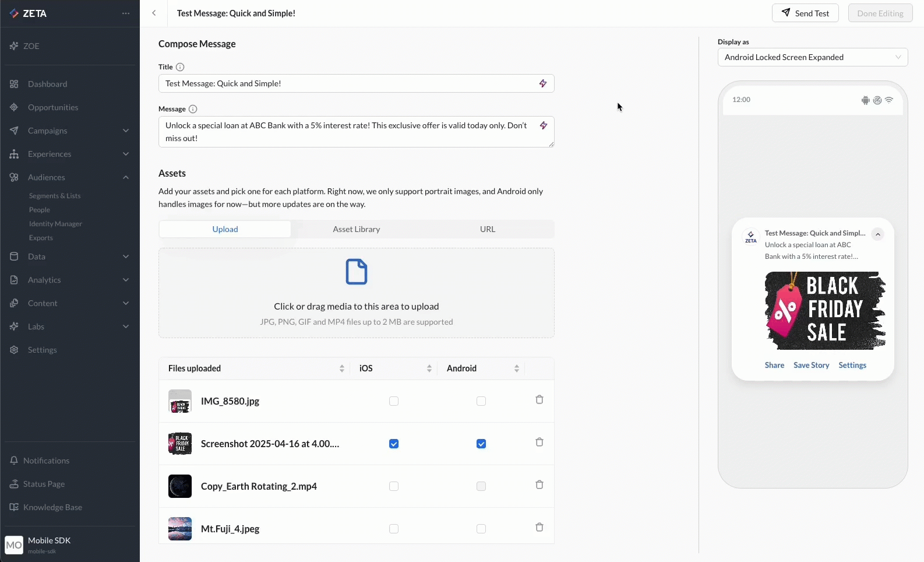Image resolution: width=924 pixels, height=562 pixels.
Task: Click the Send Test button
Action: (805, 13)
